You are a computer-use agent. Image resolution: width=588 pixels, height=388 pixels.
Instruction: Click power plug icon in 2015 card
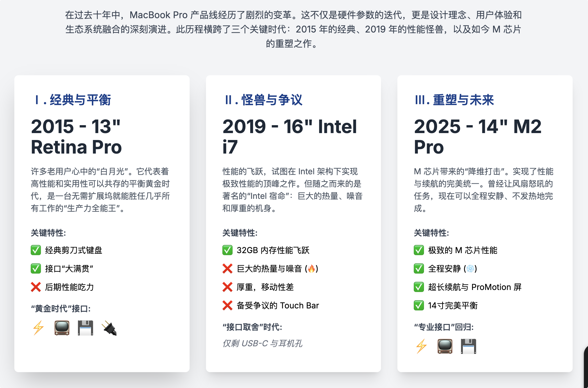coord(109,328)
